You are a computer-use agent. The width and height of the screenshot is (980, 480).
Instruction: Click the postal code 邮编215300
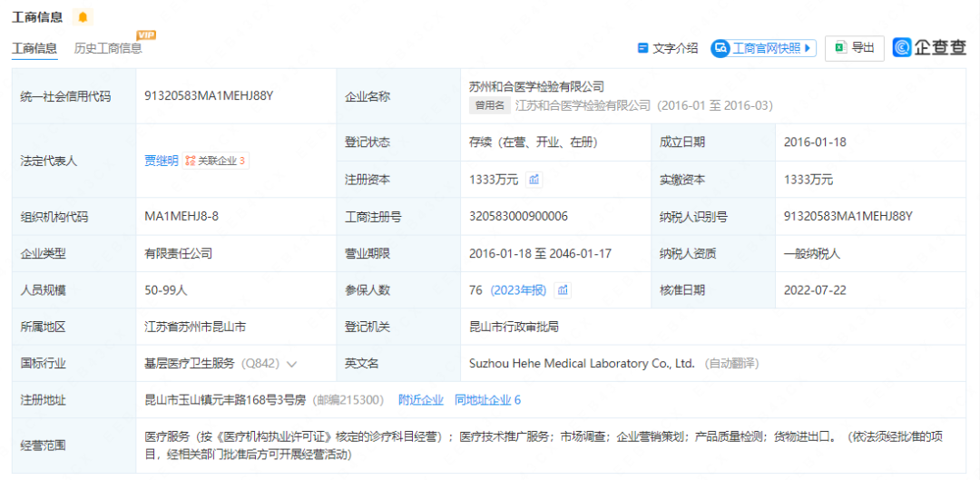click(348, 401)
